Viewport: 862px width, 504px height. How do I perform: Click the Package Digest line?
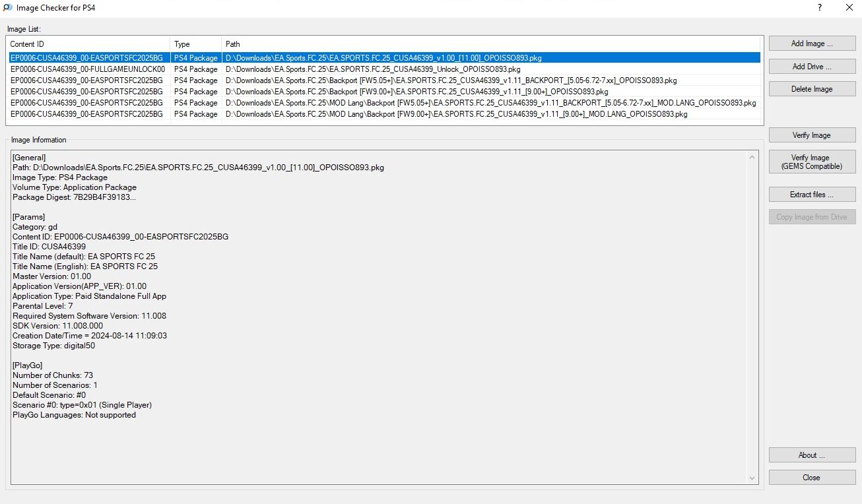tap(75, 197)
